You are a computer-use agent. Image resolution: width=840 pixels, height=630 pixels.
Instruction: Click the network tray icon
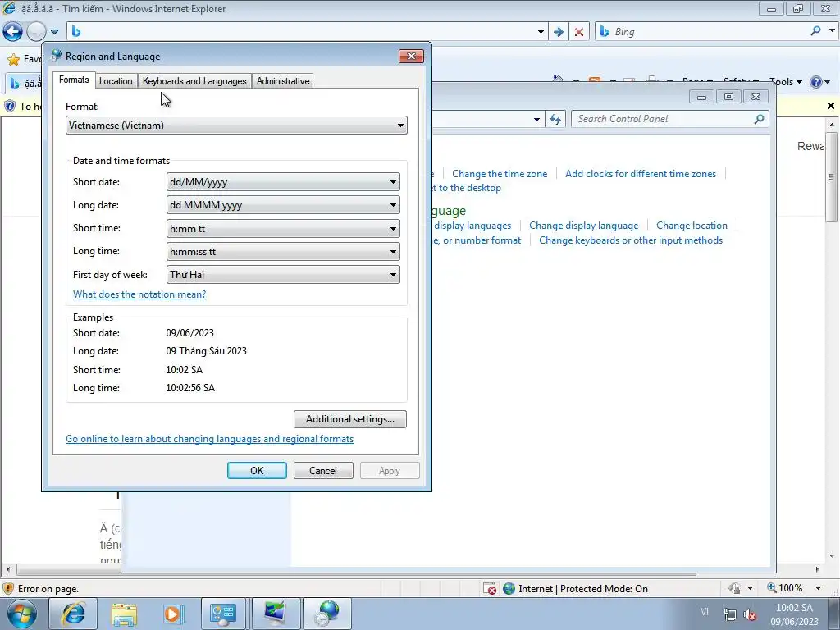coord(729,614)
